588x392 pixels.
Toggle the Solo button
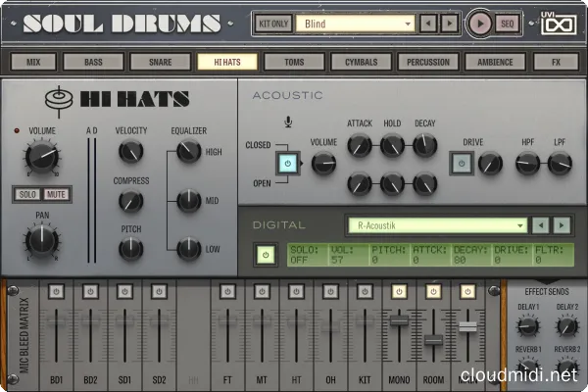click(x=27, y=194)
